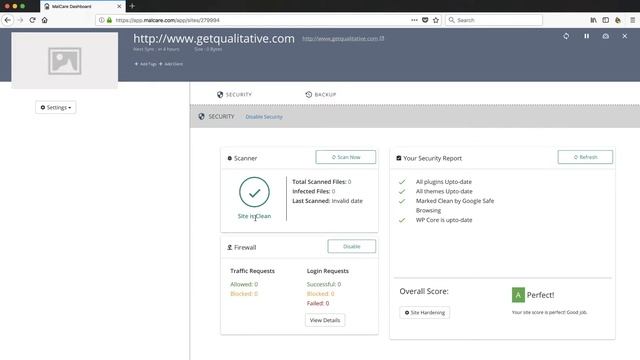Close the site details panel with X
640x360 pixels.
coord(624,36)
